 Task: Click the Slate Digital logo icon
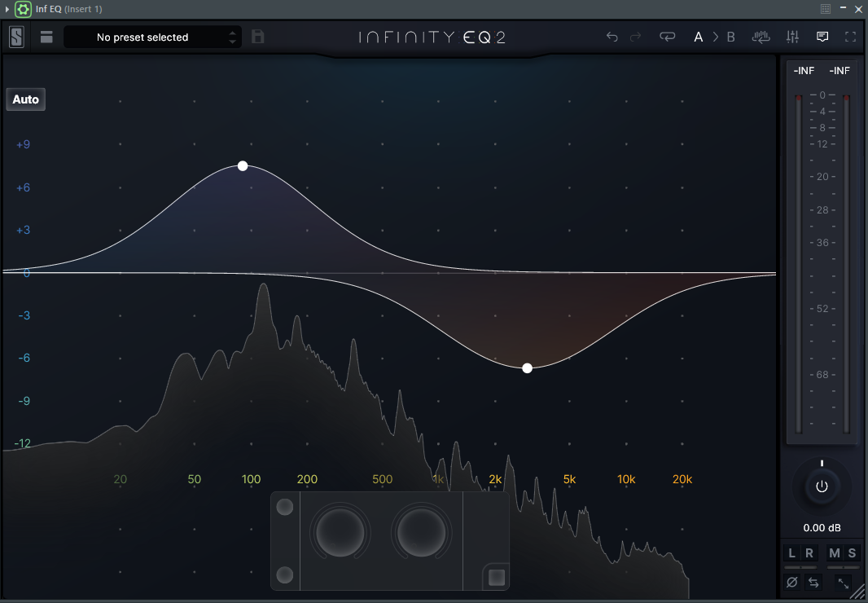[x=16, y=37]
